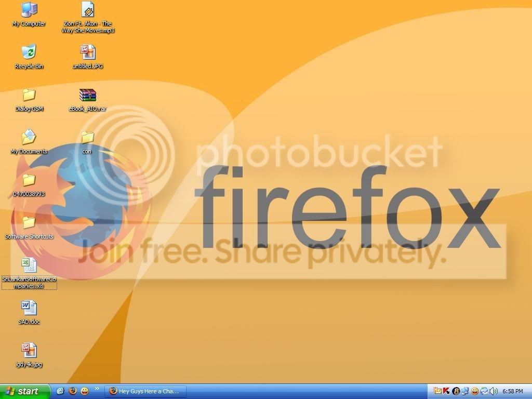Click the sync arrows tray icon

[x=484, y=391]
